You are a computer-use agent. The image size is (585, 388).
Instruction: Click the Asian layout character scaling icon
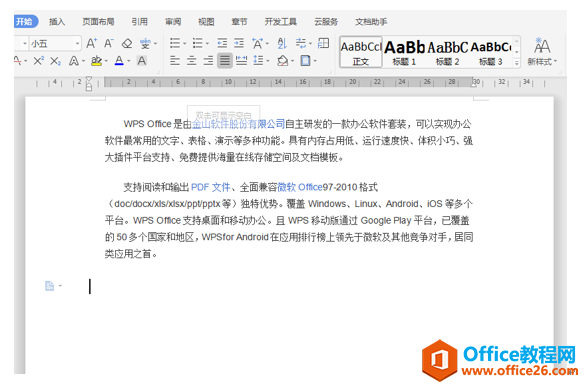tap(257, 44)
